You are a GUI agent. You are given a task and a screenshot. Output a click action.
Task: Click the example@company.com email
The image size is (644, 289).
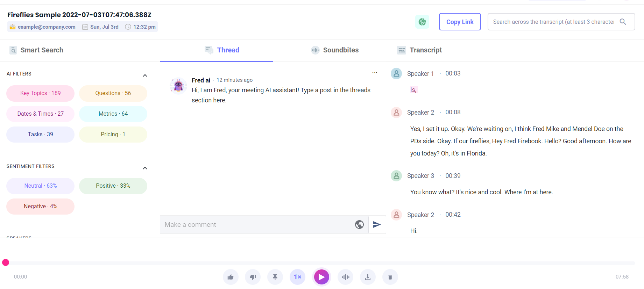coord(47,27)
